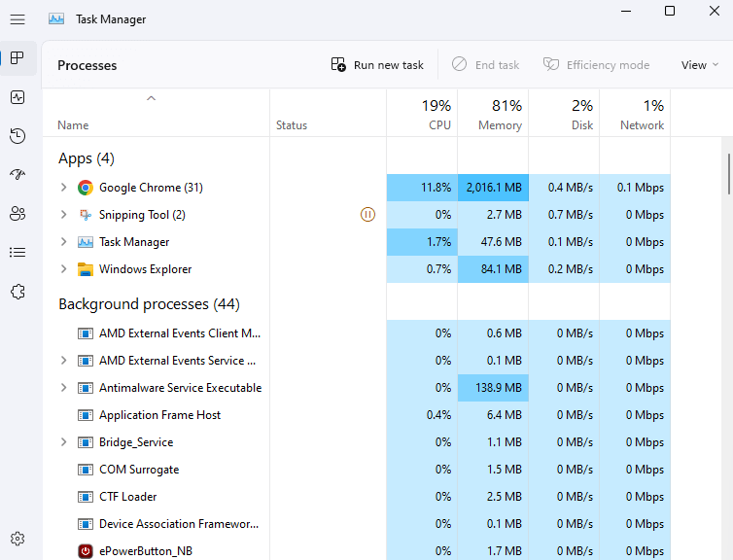Expand the Google Chrome process group
Viewport: 733px width, 560px height.
click(x=64, y=188)
